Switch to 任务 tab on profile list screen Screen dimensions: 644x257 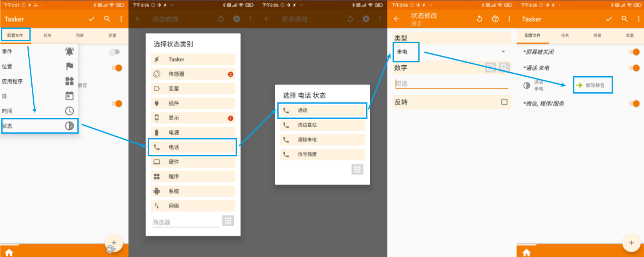tap(565, 35)
